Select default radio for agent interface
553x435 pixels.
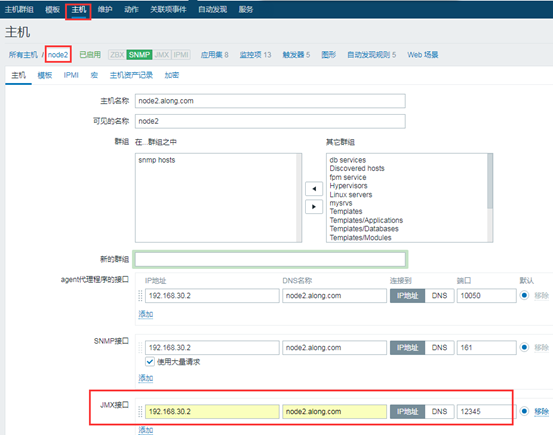click(x=524, y=295)
